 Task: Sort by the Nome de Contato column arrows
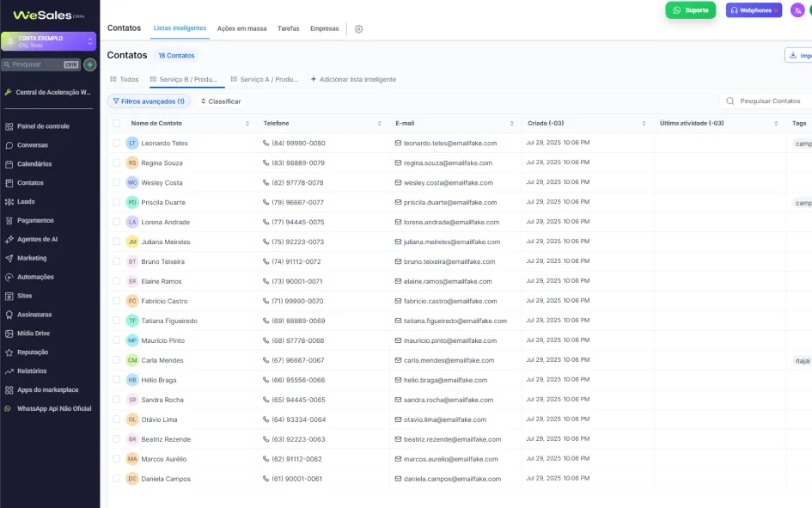247,123
